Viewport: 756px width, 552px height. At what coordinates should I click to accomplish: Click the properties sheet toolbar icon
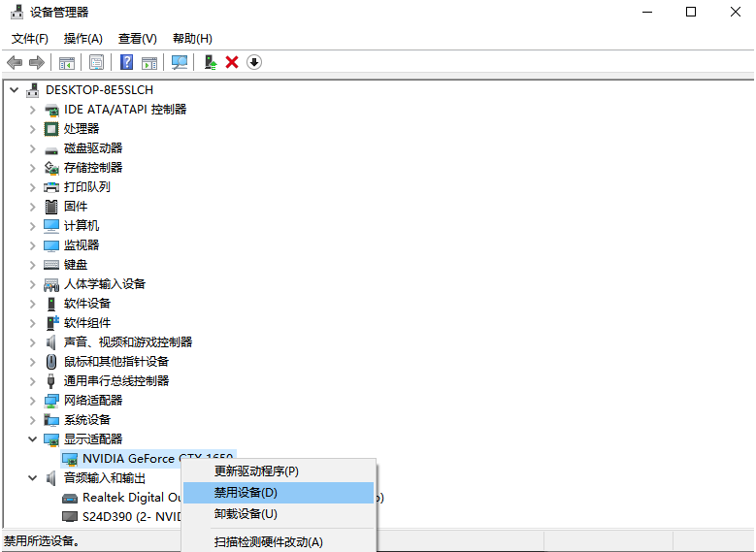(x=96, y=62)
